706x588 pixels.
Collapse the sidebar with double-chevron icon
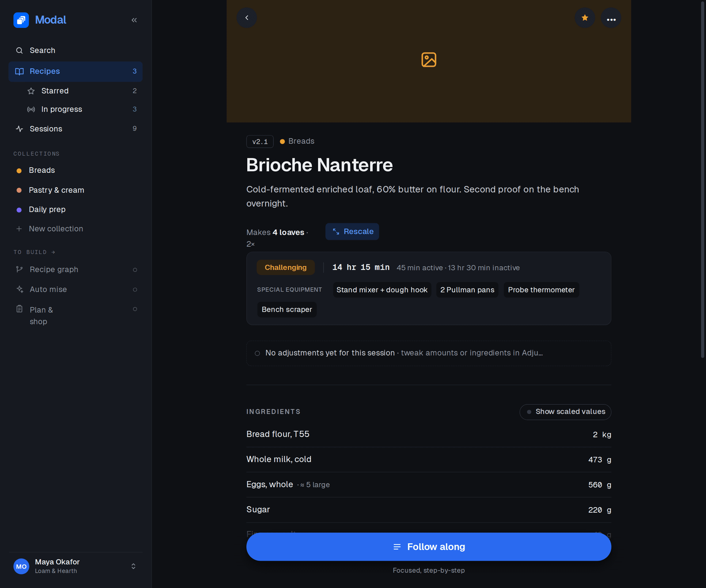[x=134, y=20]
